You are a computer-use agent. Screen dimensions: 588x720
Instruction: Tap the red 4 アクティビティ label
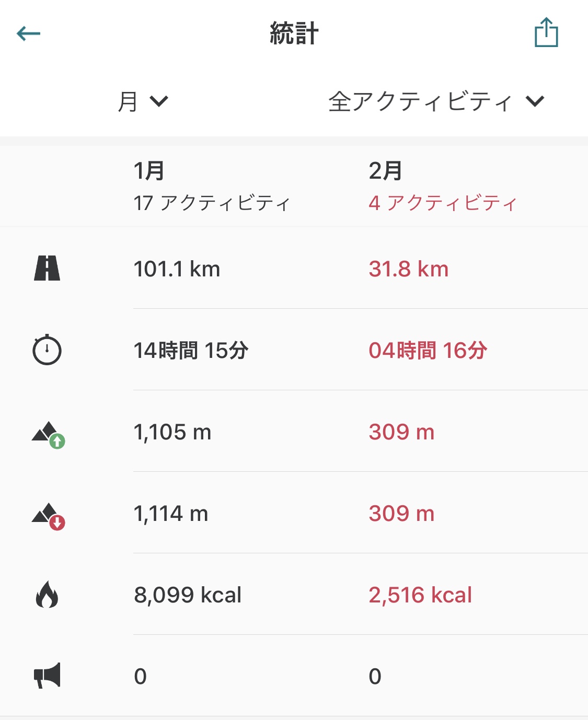pyautogui.click(x=443, y=203)
